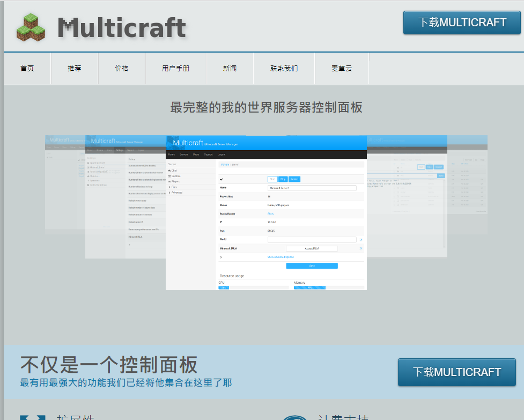The width and height of the screenshot is (524, 420).
Task: Click the Show link beside Status Banner
Action: click(270, 213)
